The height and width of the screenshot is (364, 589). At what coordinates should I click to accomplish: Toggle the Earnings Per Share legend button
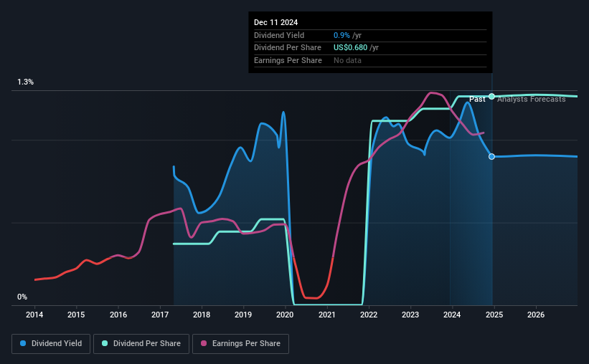[x=240, y=344]
